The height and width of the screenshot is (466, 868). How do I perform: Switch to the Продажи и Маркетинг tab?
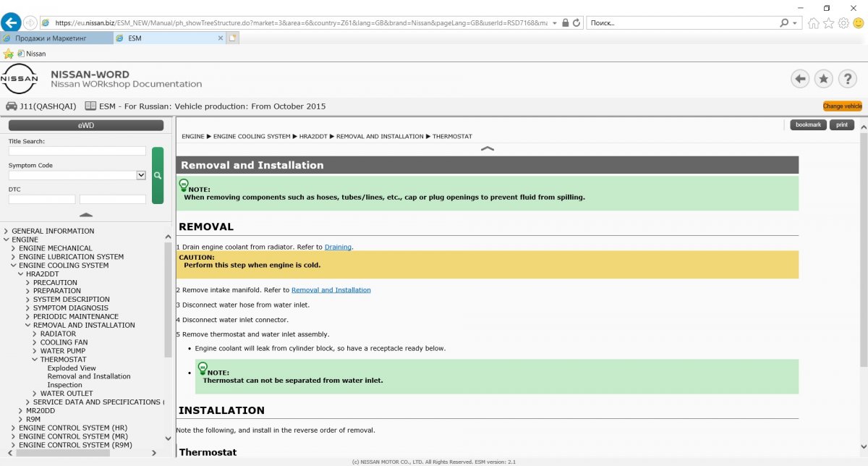tap(56, 38)
